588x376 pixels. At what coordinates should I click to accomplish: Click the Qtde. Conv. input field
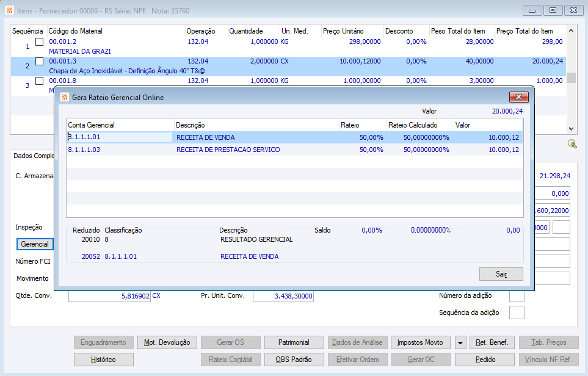coord(109,296)
